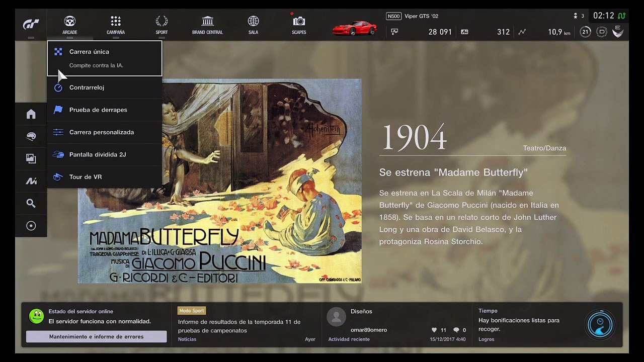Viewport: 644px width, 362px height.
Task: Click the network connection status icon
Action: (622, 16)
